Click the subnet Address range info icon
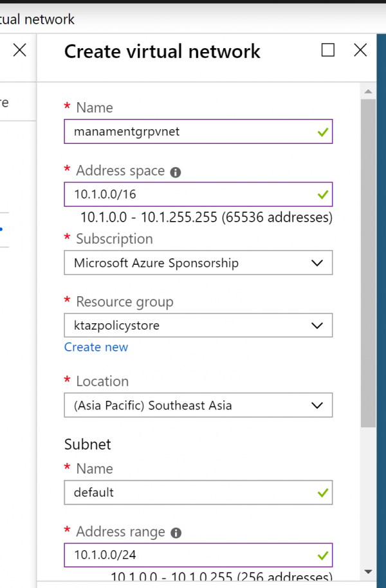 click(x=176, y=533)
